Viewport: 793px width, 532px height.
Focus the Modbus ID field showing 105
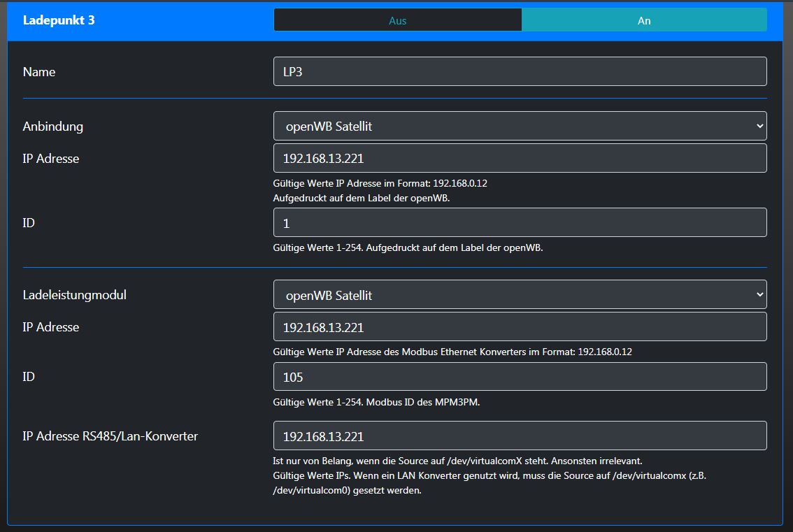point(520,377)
